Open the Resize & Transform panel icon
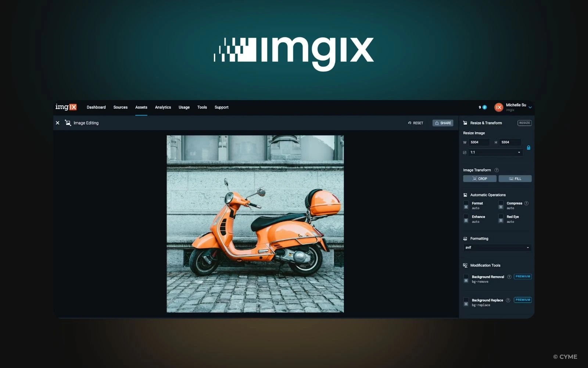Viewport: 588px width, 368px height. point(465,123)
